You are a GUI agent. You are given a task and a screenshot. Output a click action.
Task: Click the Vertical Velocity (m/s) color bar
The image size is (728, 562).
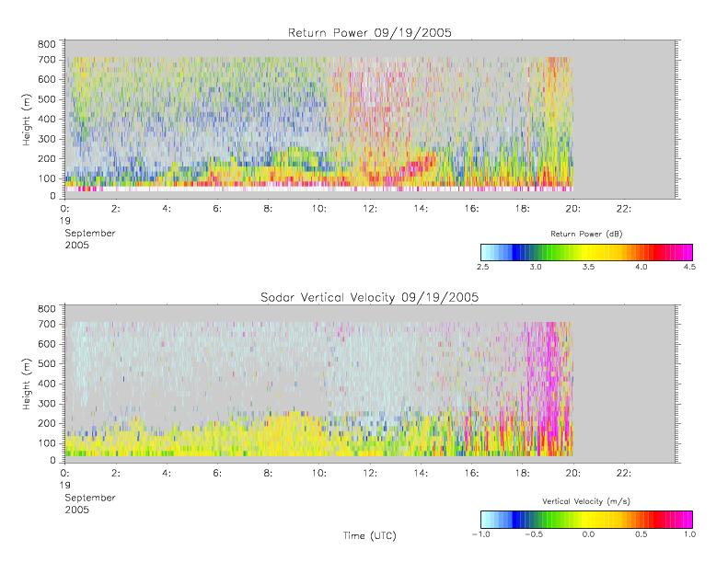point(586,520)
